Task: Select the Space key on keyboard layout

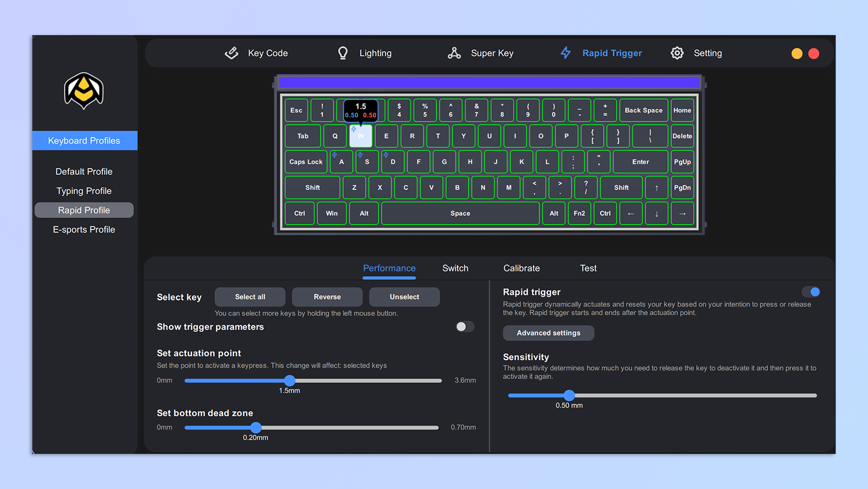Action: (460, 213)
